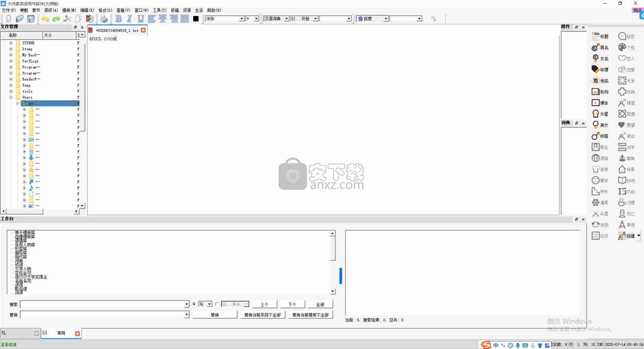Screen dimensions: 644x349
Task: Insert 帅哥 handsome man element
Action: [600, 136]
